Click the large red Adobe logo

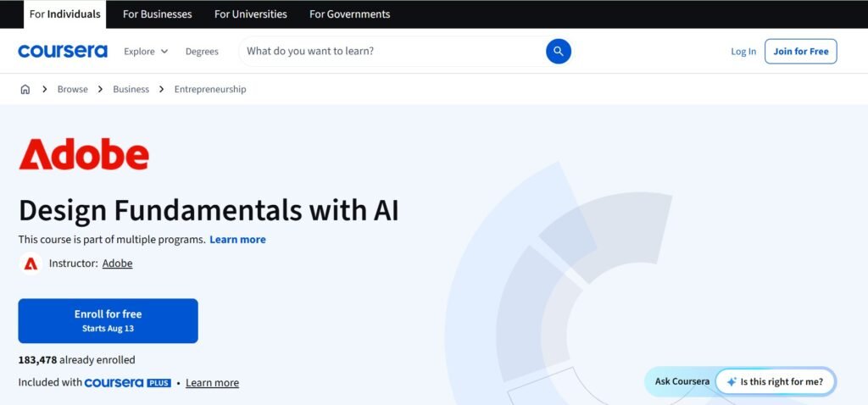pyautogui.click(x=84, y=154)
